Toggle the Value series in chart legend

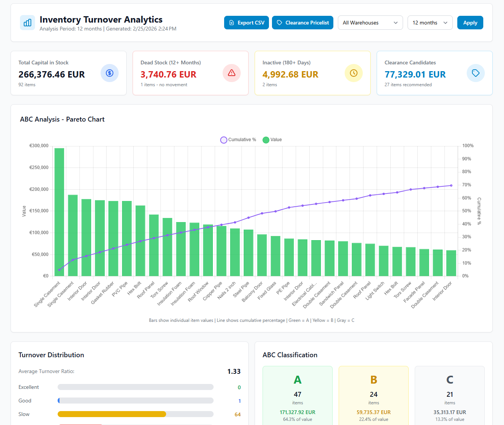coord(272,140)
